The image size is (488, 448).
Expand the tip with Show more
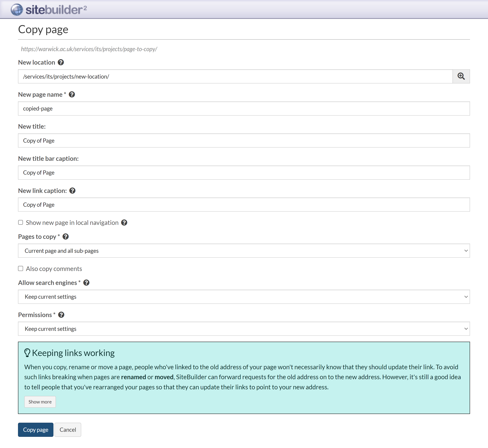tap(40, 402)
